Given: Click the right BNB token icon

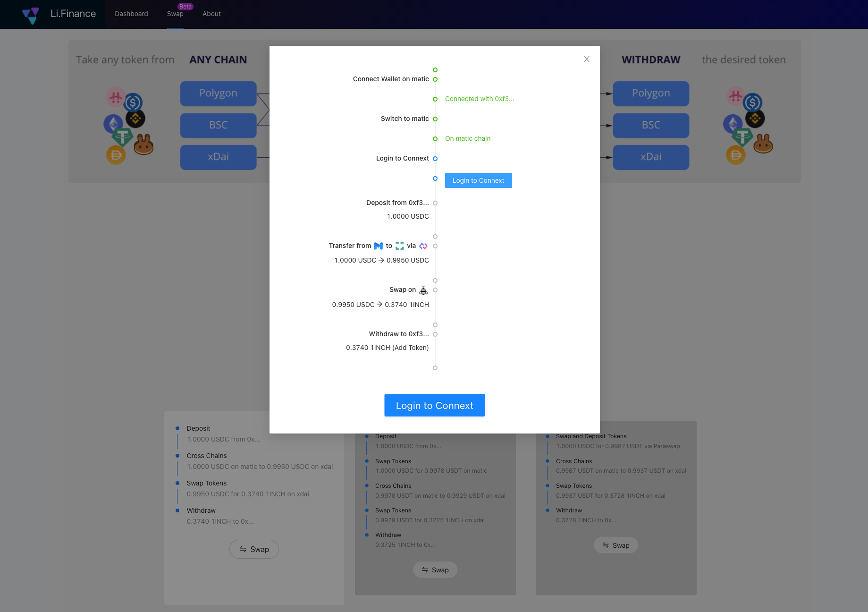Looking at the screenshot, I should [755, 119].
